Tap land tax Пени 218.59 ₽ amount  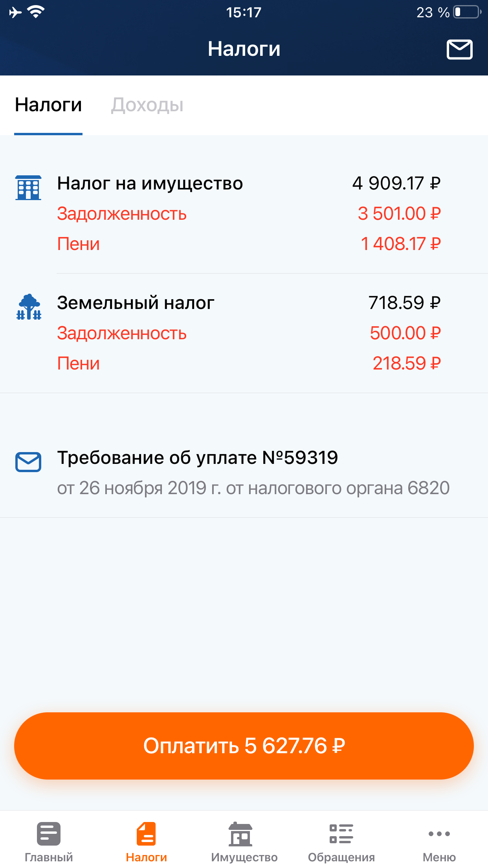point(406,364)
